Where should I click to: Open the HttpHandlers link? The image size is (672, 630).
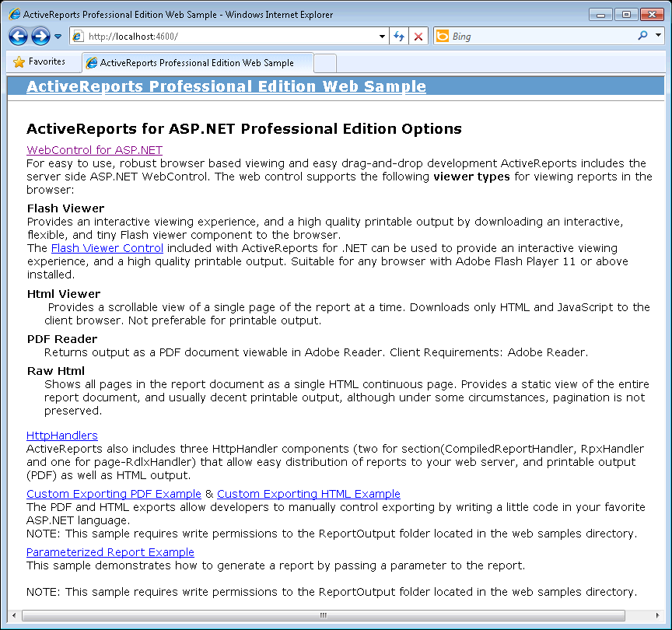61,436
